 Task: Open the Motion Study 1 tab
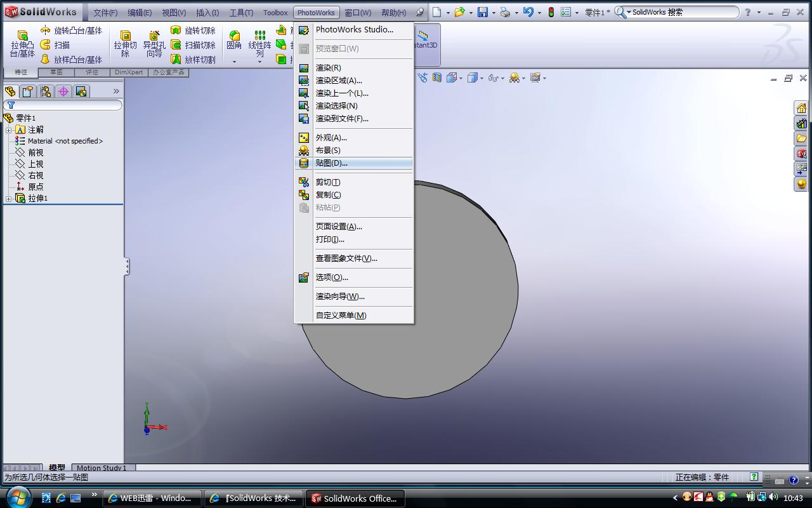[101, 468]
